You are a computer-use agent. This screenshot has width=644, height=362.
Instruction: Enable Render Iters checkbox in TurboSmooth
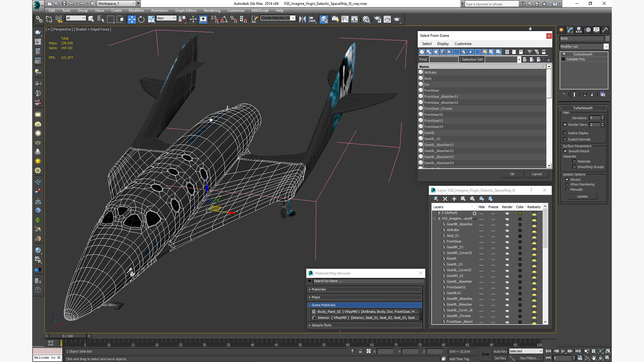tap(565, 125)
